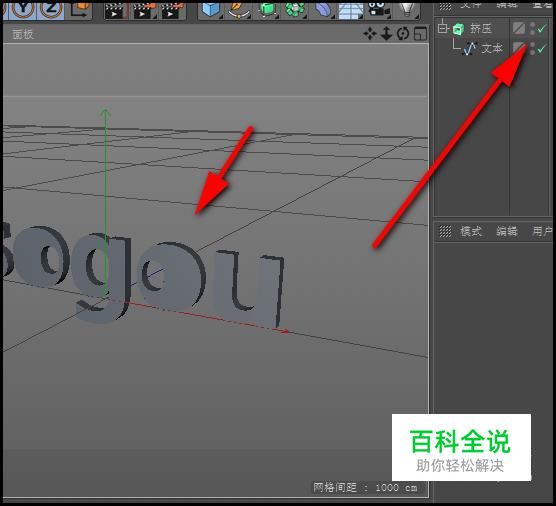Click the 挤压 extrude object icon

458,29
